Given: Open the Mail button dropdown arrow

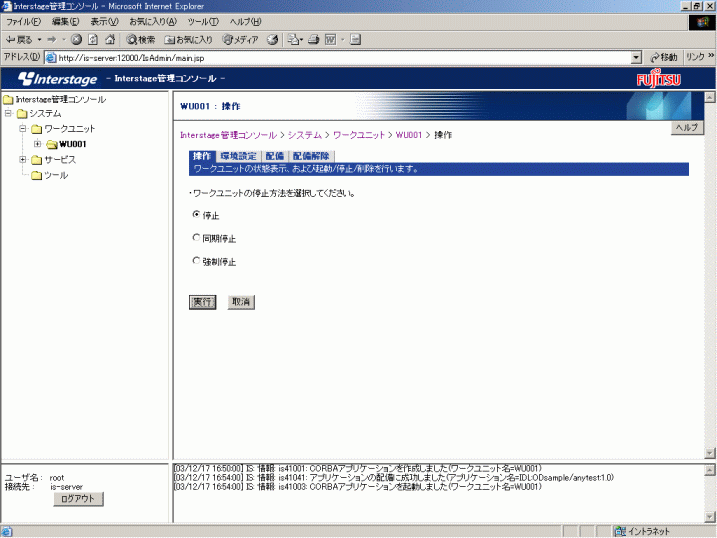Looking at the screenshot, I should pyautogui.click(x=301, y=40).
